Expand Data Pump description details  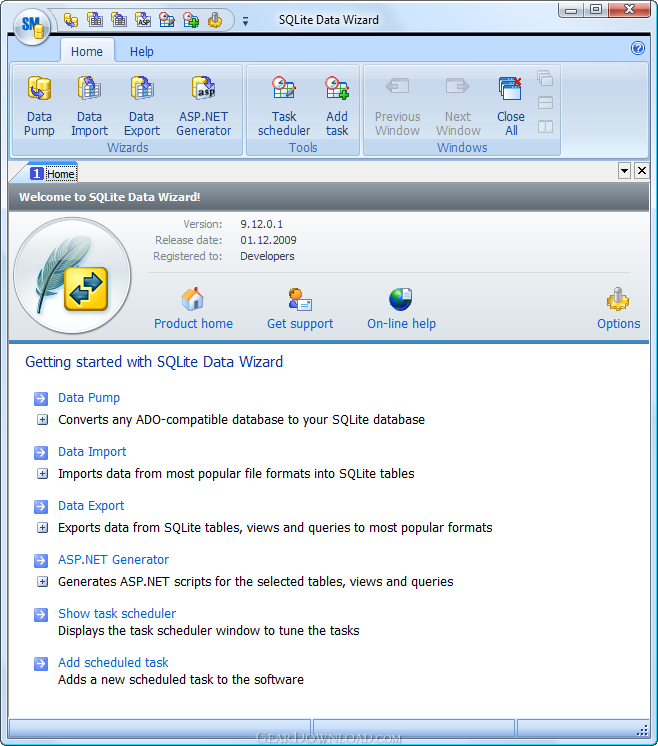coord(42,420)
